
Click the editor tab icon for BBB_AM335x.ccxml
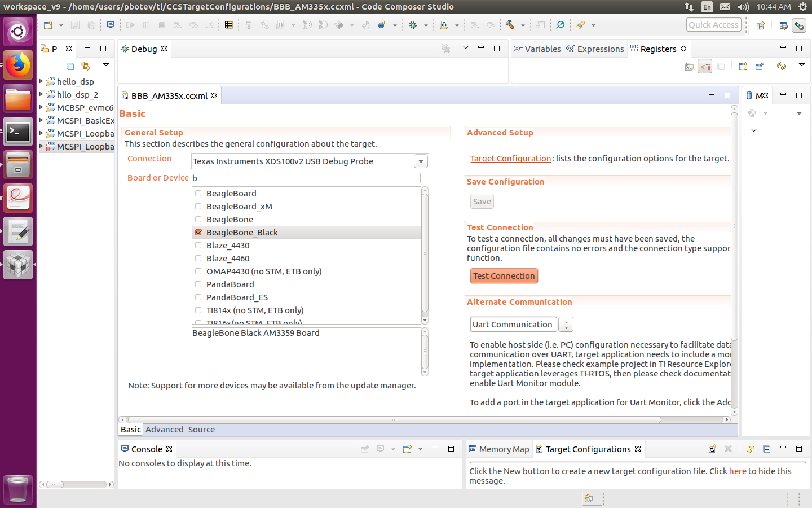click(125, 96)
